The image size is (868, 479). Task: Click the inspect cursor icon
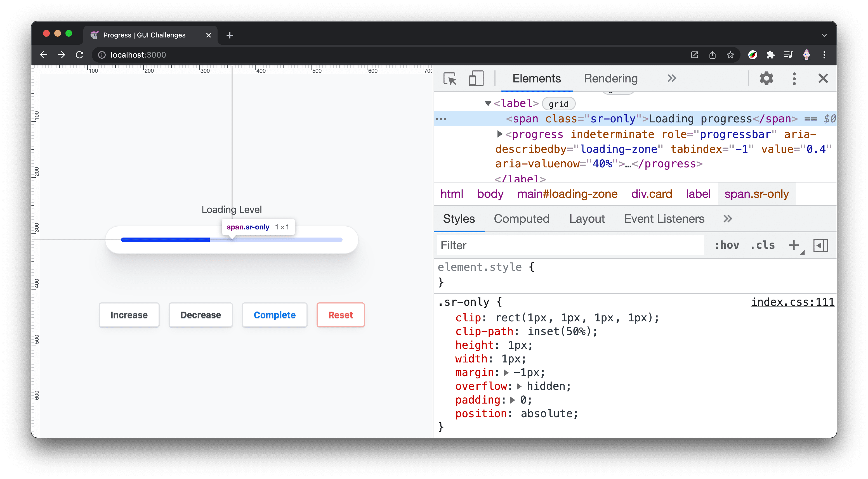pyautogui.click(x=450, y=79)
